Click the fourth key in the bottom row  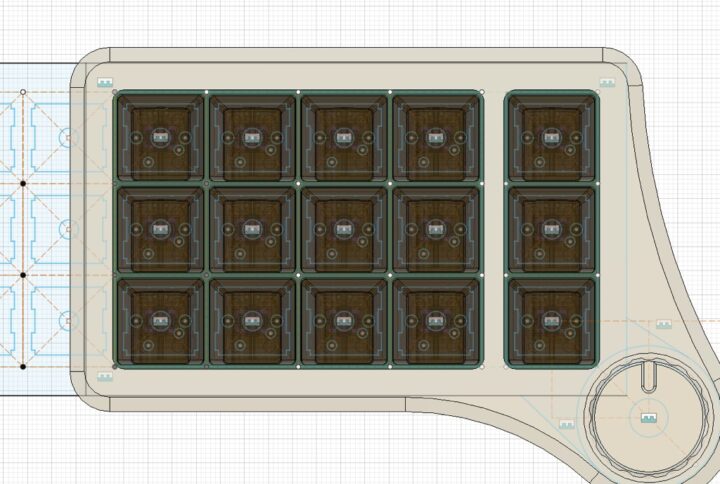pyautogui.click(x=435, y=321)
